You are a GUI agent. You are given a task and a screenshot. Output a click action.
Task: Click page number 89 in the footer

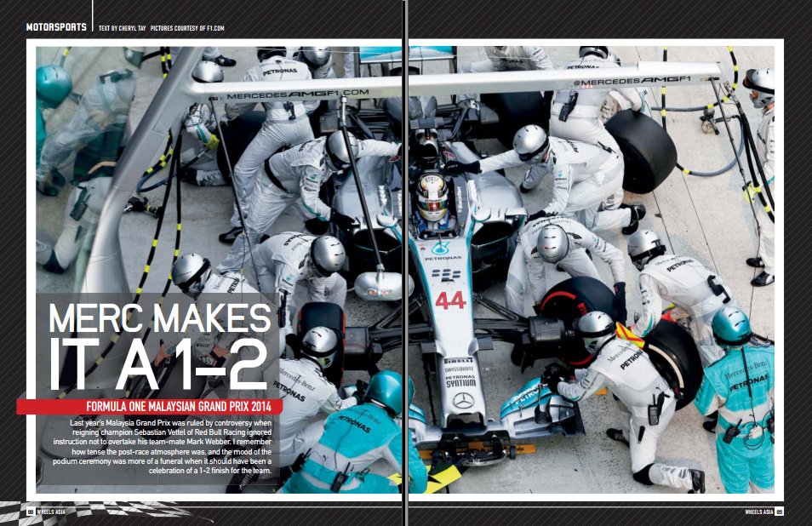coord(779,512)
